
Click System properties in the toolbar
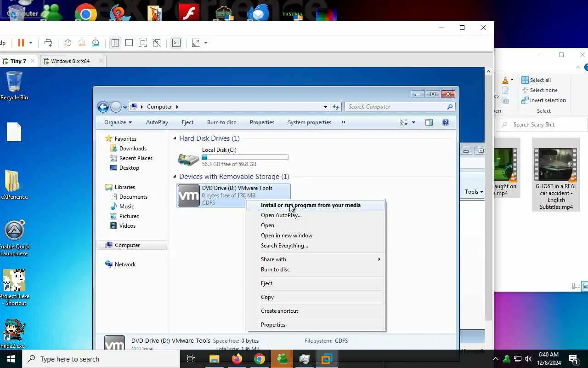pos(310,122)
